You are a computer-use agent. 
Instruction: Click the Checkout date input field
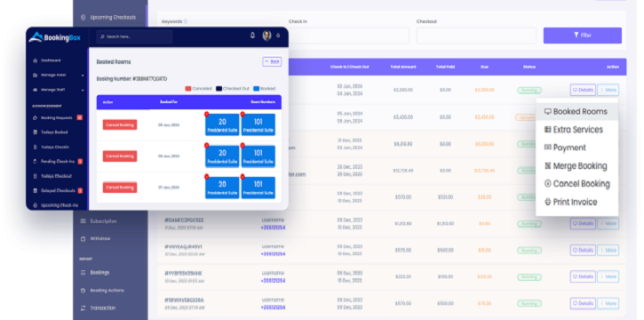pyautogui.click(x=476, y=36)
